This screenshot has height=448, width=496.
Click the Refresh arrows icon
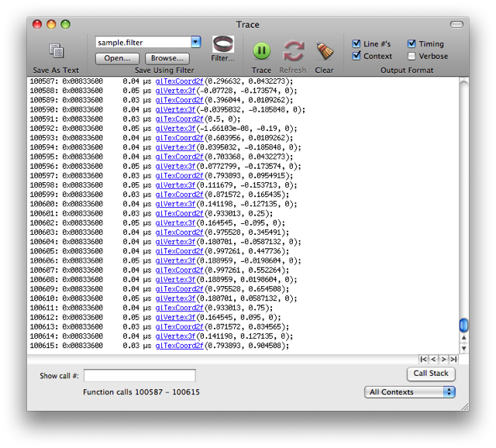293,51
